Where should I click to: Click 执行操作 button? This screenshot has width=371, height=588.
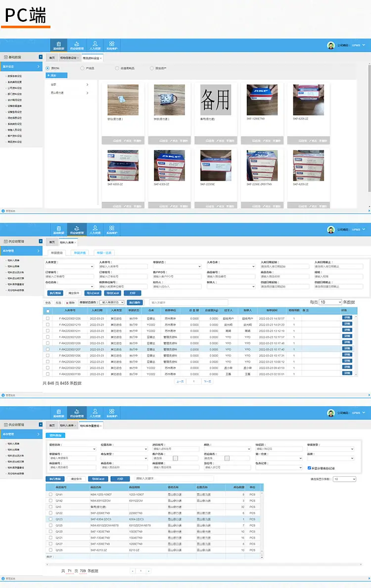(135, 302)
